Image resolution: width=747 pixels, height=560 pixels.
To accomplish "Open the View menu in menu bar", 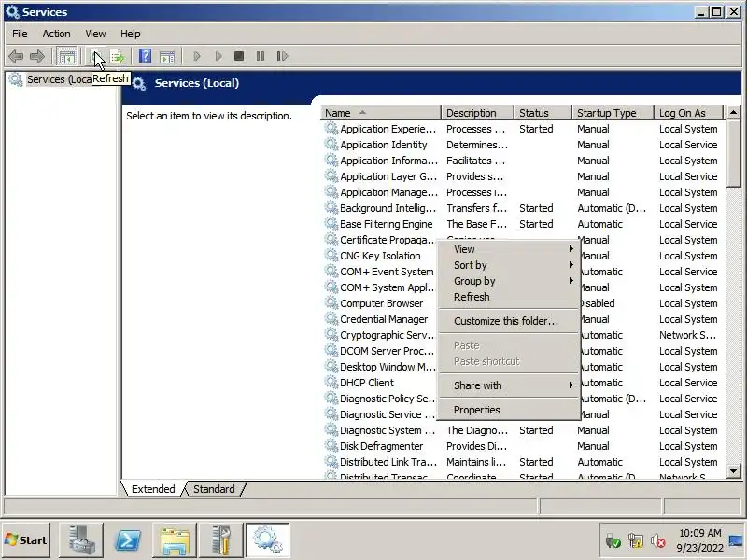I will pyautogui.click(x=95, y=34).
